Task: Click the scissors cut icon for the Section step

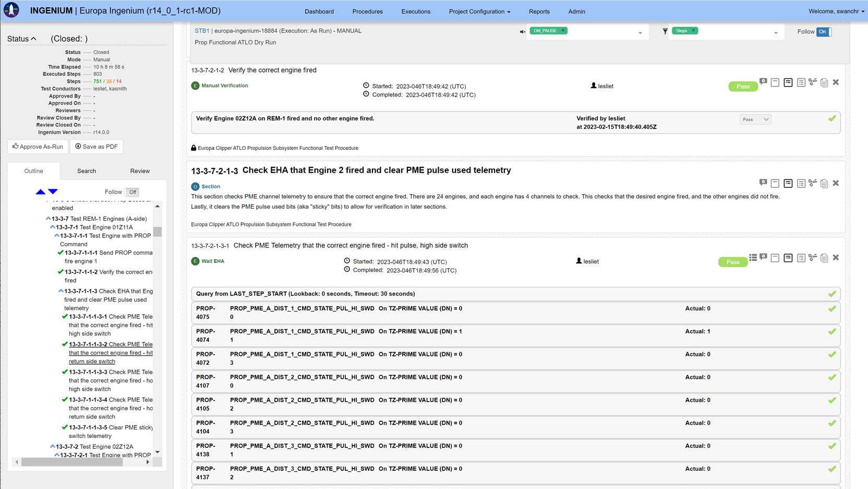Action: coord(813,183)
